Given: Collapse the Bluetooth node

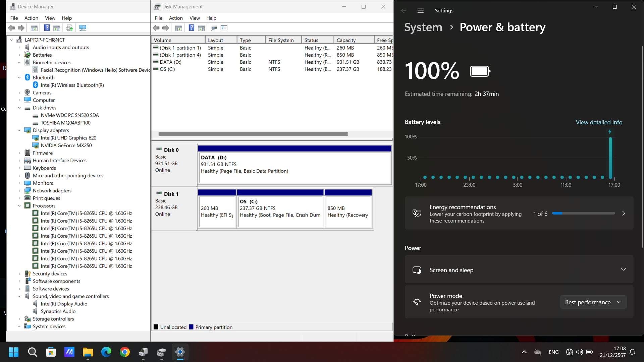Looking at the screenshot, I should pos(19,78).
